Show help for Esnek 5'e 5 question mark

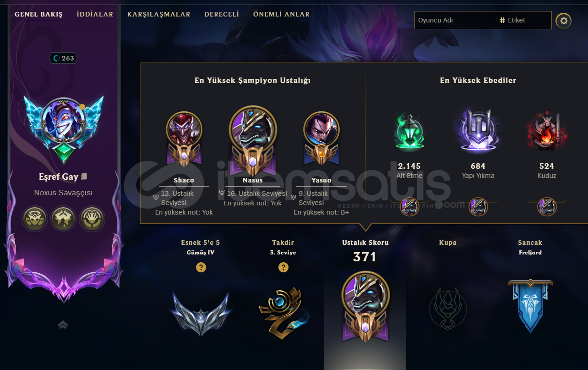(x=201, y=267)
